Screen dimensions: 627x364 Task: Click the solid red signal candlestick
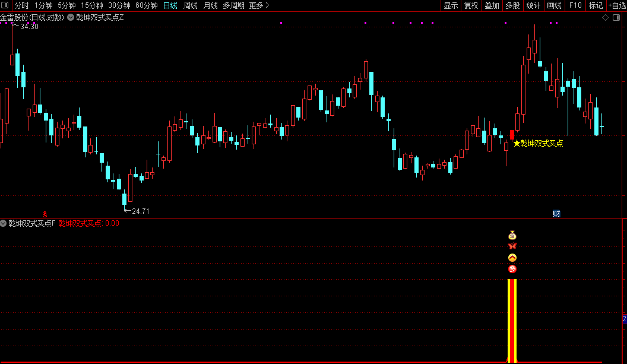[512, 135]
